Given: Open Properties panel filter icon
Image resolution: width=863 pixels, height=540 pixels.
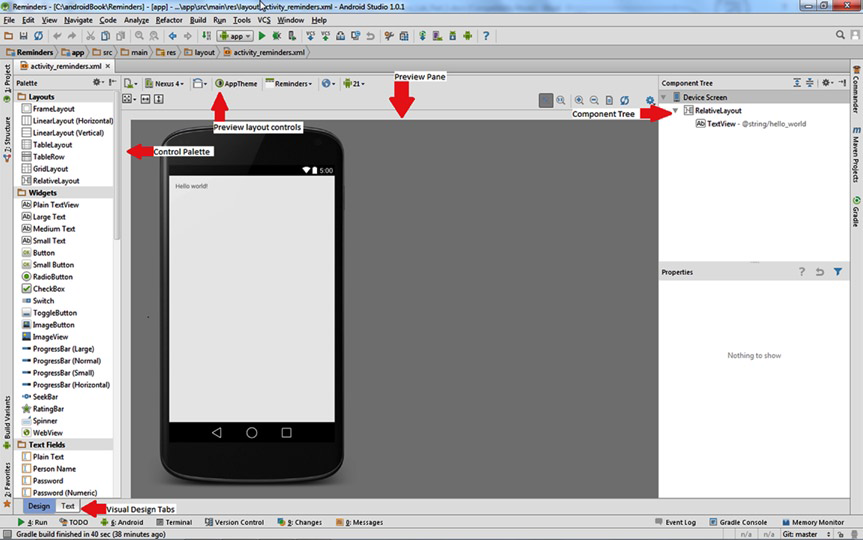Looking at the screenshot, I should coord(837,272).
